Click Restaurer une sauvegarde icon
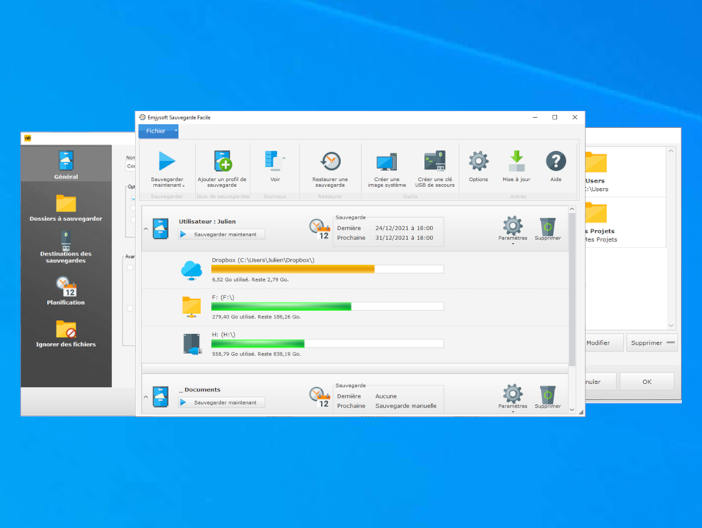This screenshot has height=528, width=702. pos(330,161)
